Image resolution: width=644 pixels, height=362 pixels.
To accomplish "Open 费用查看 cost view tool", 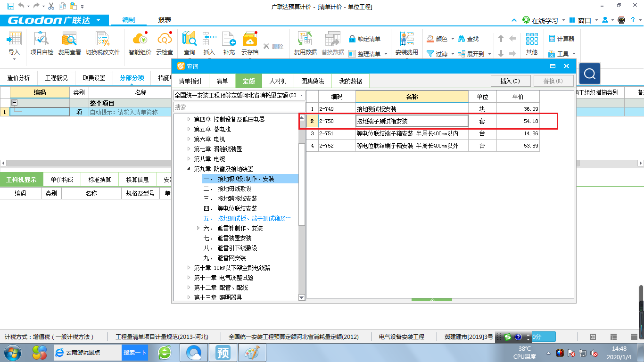I will (70, 43).
